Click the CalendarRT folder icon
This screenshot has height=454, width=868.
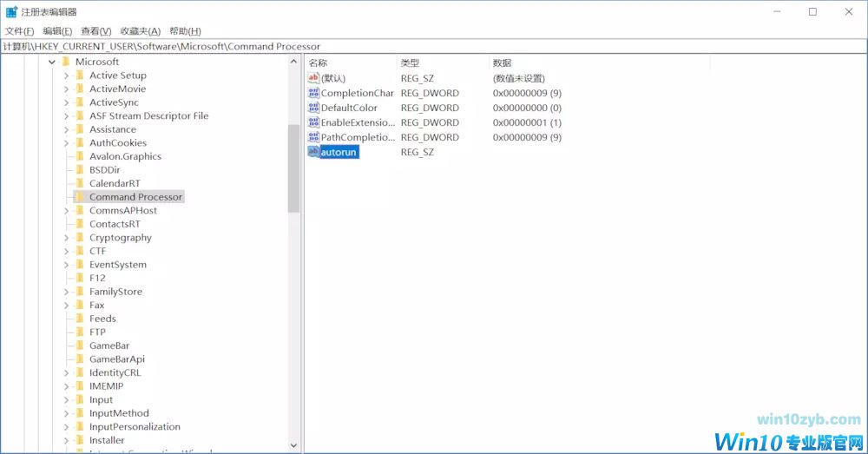(x=80, y=183)
